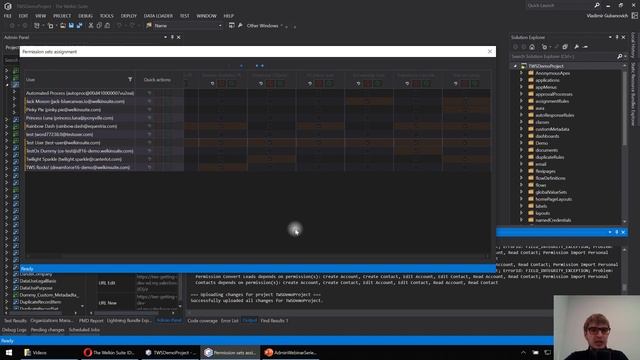The image size is (640, 360).
Task: Switch to the Error List tab
Action: [x=229, y=321]
